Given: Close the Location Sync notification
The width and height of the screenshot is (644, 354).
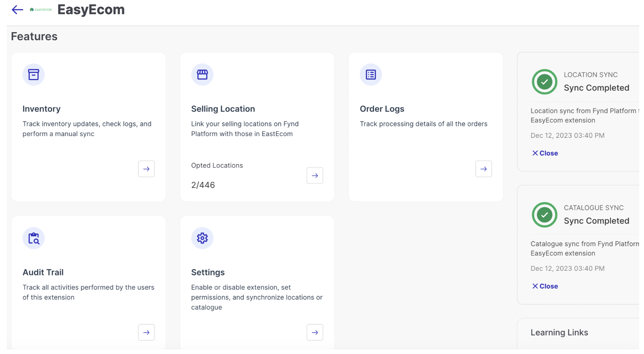Looking at the screenshot, I should (545, 153).
